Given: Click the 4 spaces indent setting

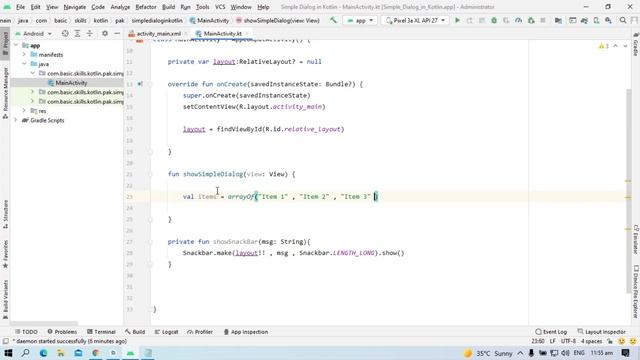Looking at the screenshot, I should tap(591, 341).
